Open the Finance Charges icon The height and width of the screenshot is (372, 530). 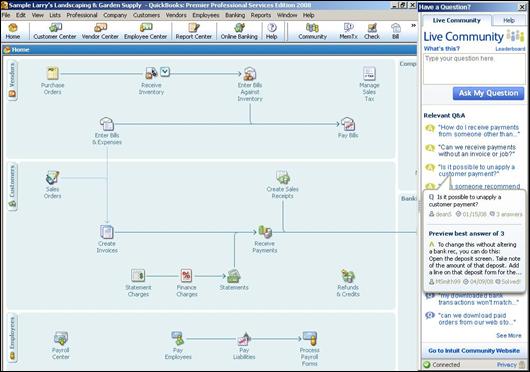pos(186,276)
